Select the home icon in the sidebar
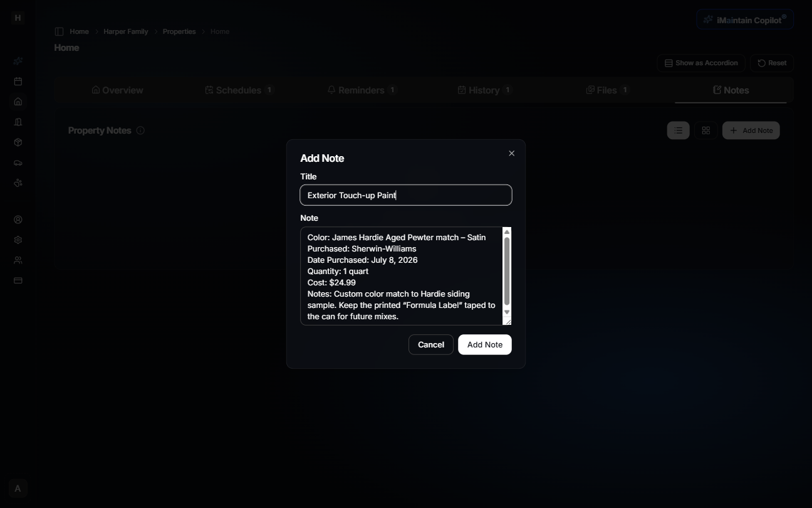Viewport: 812px width, 508px height. coord(18,101)
